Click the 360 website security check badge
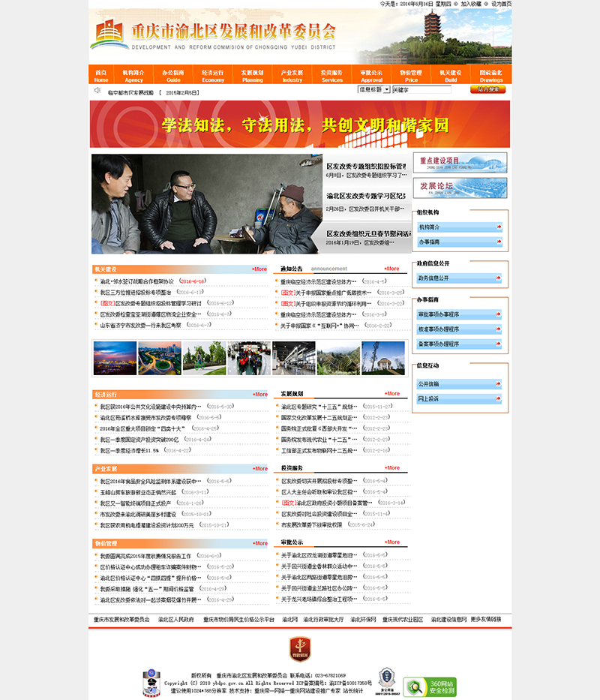This screenshot has height=700, width=600. click(x=430, y=687)
